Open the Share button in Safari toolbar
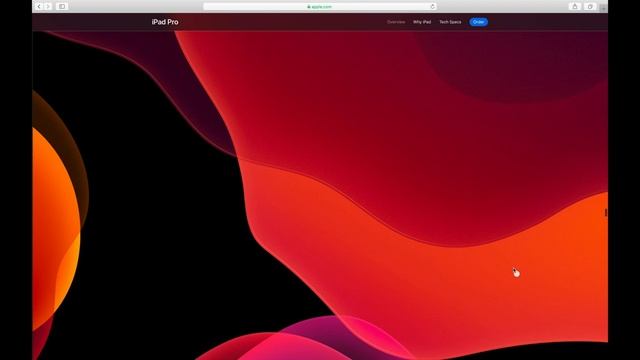Image resolution: width=640 pixels, height=360 pixels. click(575, 7)
